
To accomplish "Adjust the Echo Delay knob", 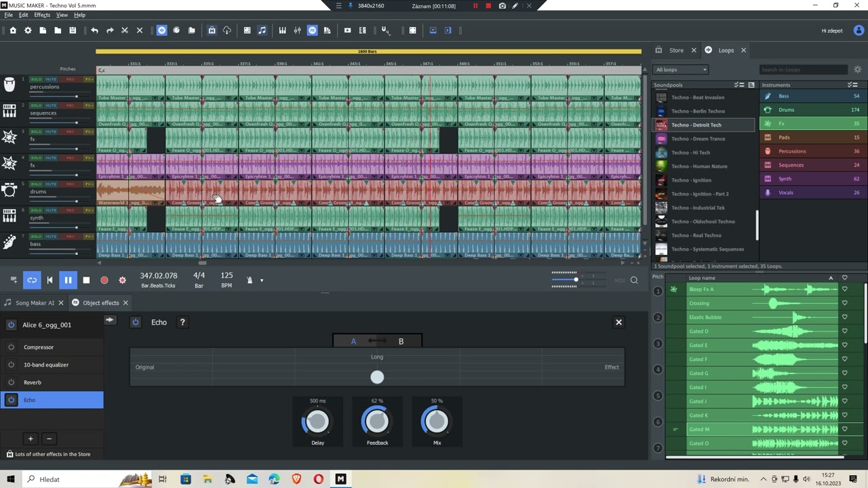I will [x=317, y=422].
